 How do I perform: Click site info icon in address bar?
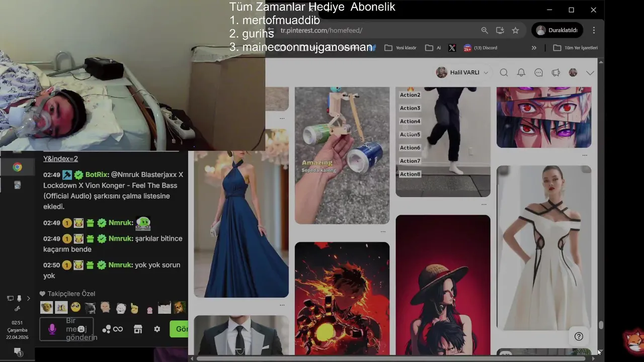pyautogui.click(x=270, y=30)
